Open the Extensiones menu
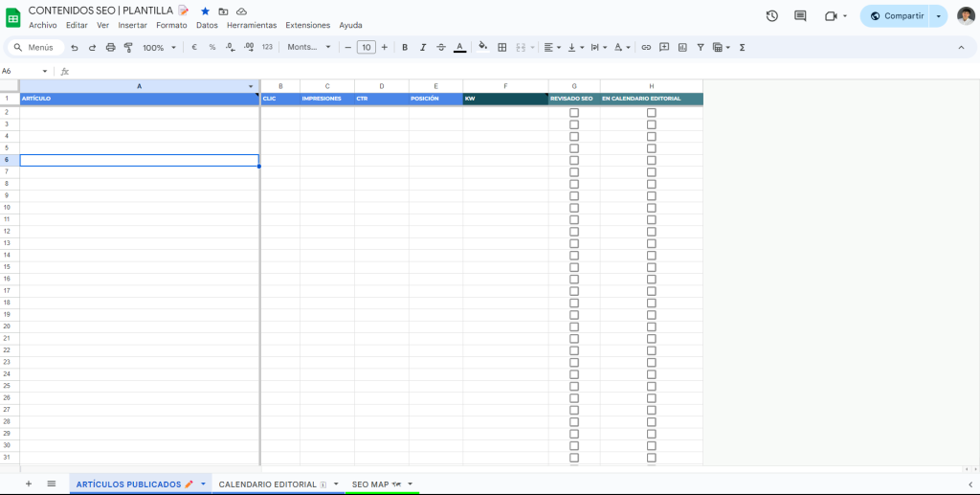Screen dimensions: 980x495 307,25
